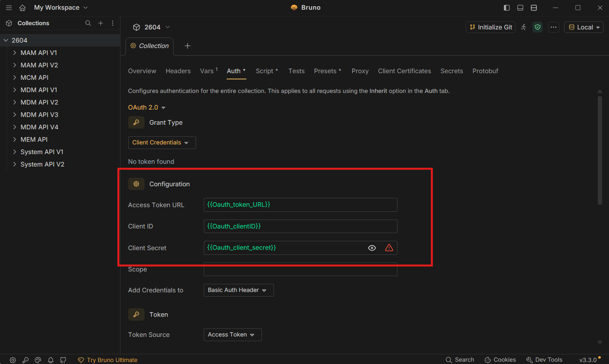The height and width of the screenshot is (364, 609).
Task: Open the Local environment dropdown
Action: 584,27
